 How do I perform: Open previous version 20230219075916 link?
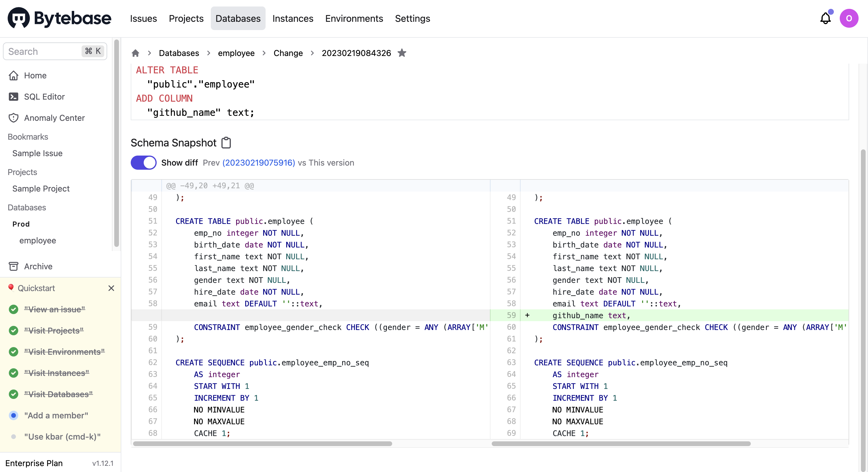point(259,163)
